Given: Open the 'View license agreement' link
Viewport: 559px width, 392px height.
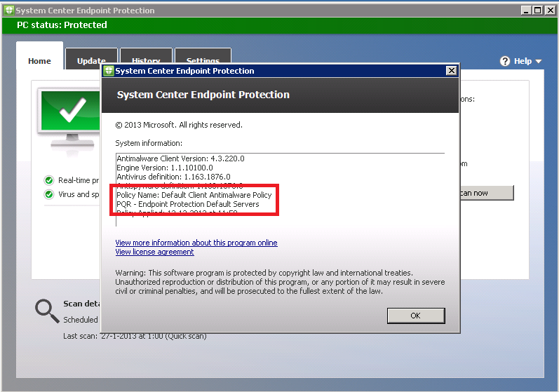Looking at the screenshot, I should [x=154, y=252].
